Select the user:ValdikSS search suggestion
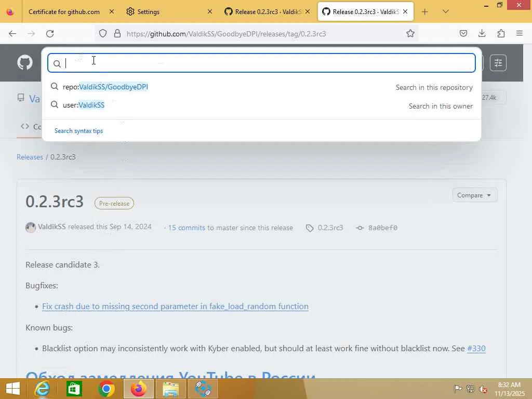 [261, 105]
